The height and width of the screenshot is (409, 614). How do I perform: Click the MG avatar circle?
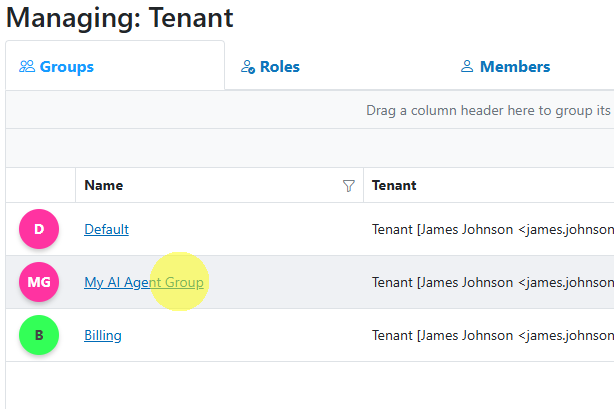coord(39,282)
